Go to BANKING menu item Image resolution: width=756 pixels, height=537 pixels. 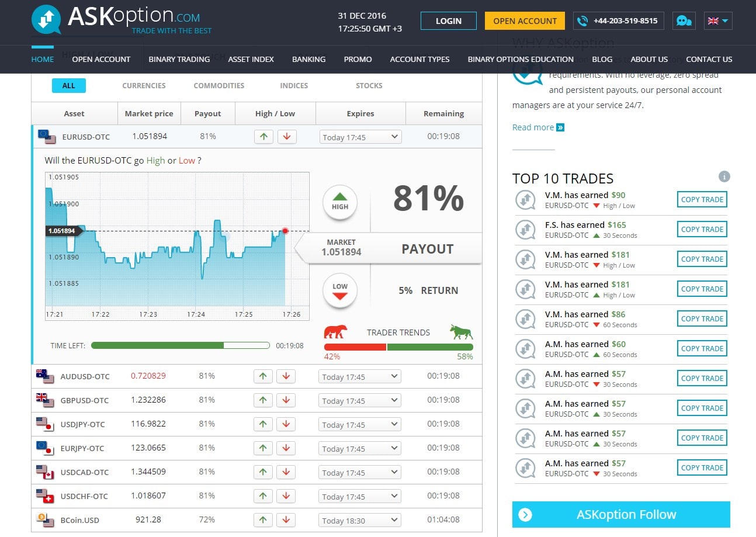click(309, 59)
